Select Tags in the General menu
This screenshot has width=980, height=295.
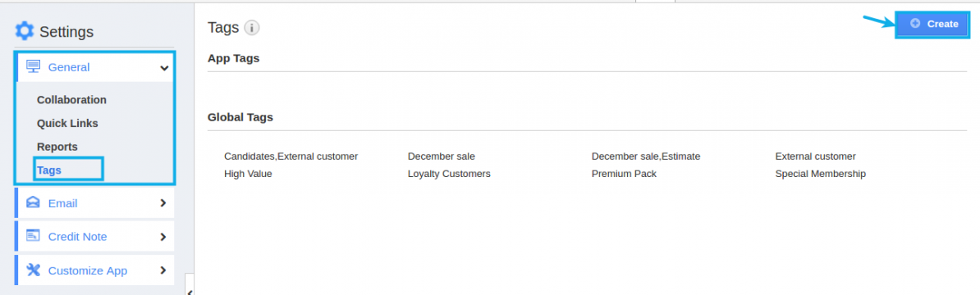[x=48, y=170]
